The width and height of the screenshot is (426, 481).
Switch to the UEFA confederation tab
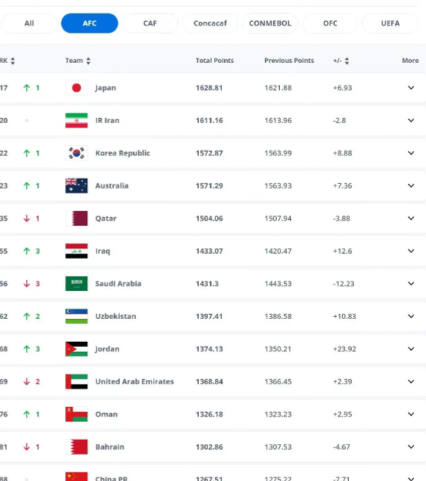[x=390, y=23]
